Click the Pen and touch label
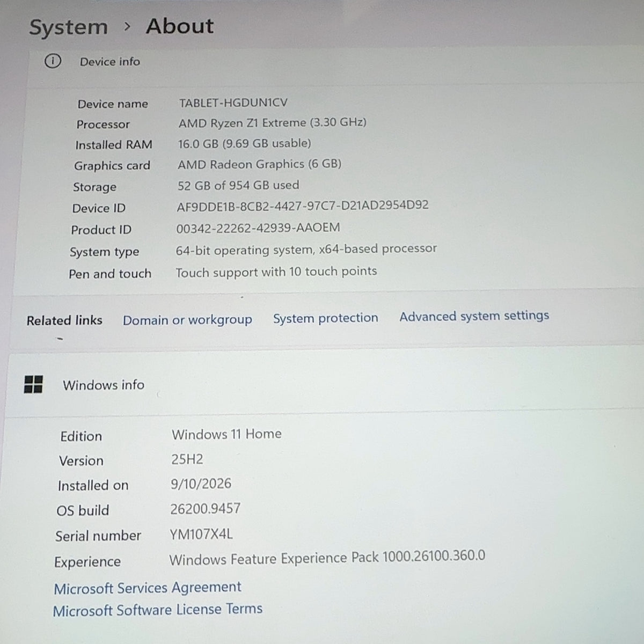Image resolution: width=644 pixels, height=644 pixels. (110, 274)
